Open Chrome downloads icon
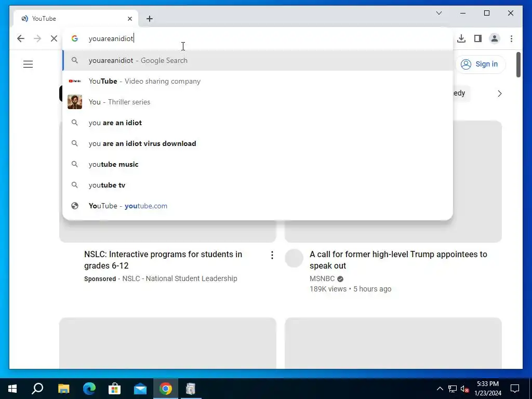Viewport: 532px width, 399px height. pos(461,38)
